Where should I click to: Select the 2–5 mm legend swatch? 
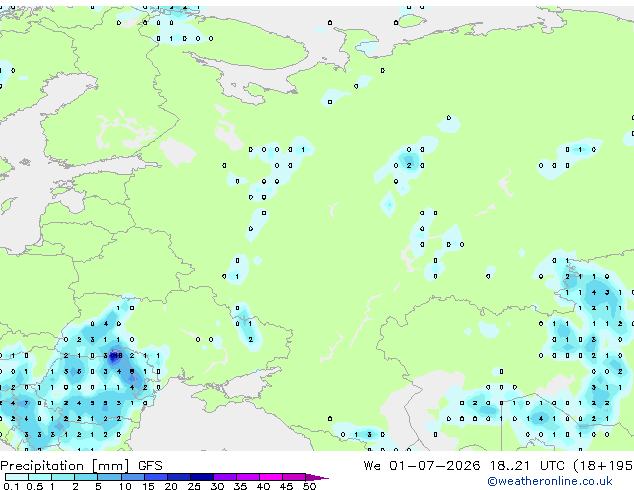tap(86, 477)
